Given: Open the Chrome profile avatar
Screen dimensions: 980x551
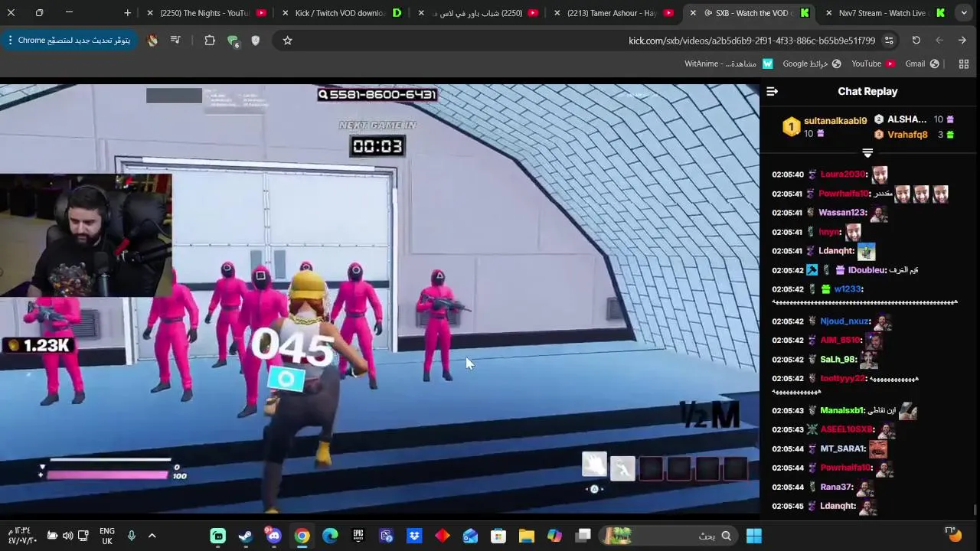Looking at the screenshot, I should pos(152,40).
